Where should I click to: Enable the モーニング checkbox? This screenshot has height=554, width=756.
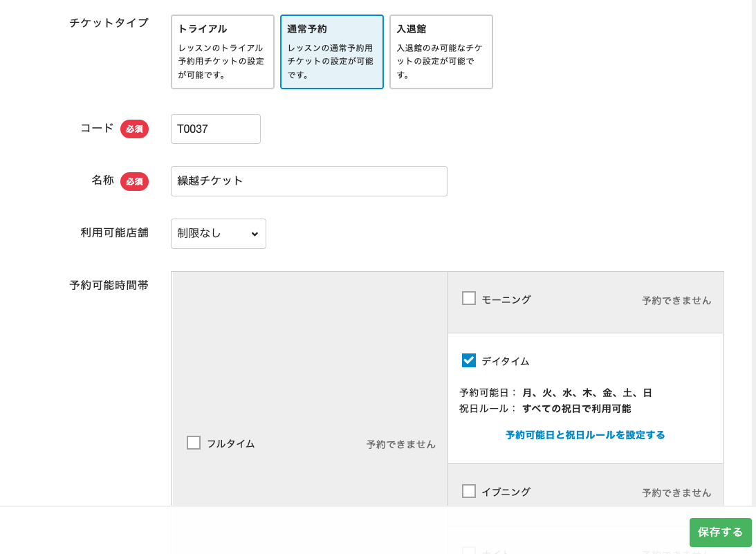tap(469, 299)
